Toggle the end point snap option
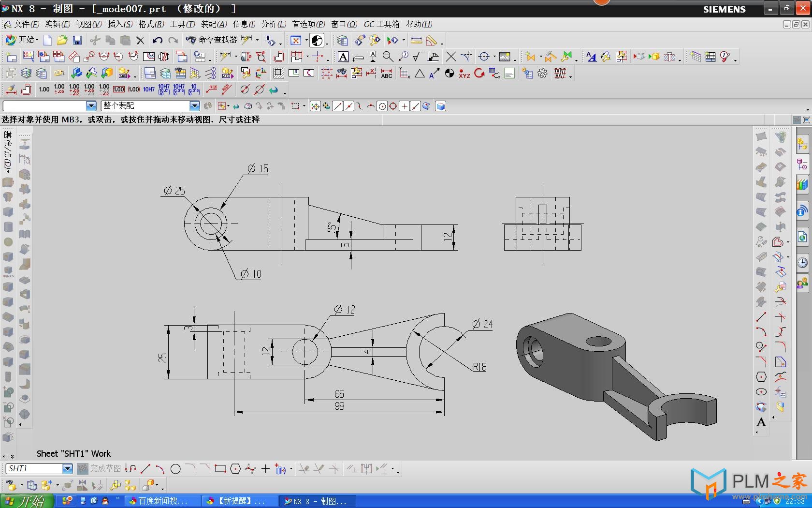This screenshot has height=508, width=812. [338, 106]
